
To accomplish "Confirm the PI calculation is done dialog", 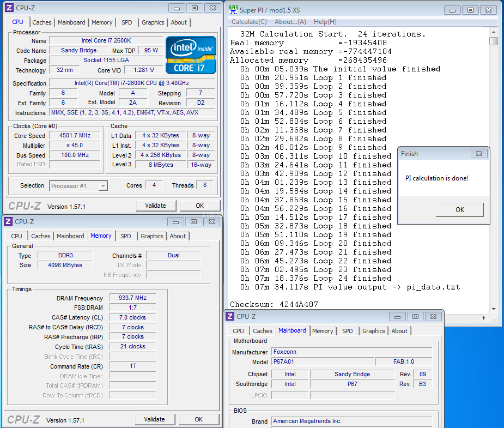I will pos(460,210).
